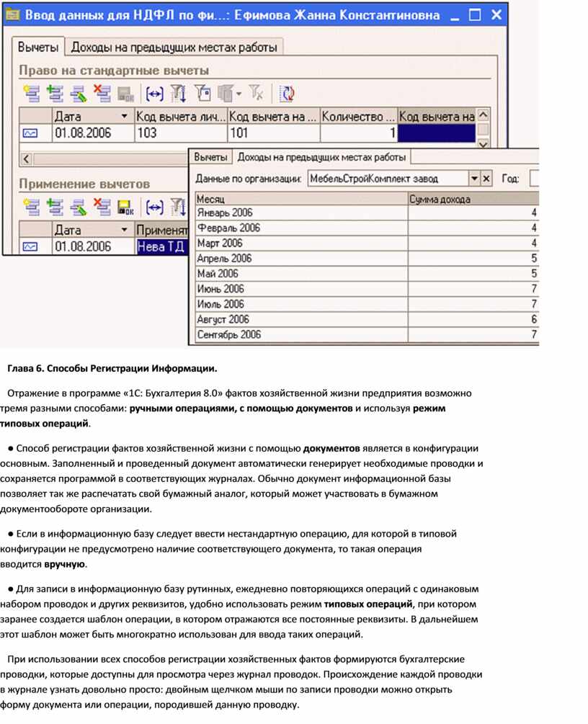The width and height of the screenshot is (588, 724).
Task: Click Copy row icon in 'Право на стандартные вычеты' toolbar
Action: click(x=55, y=94)
